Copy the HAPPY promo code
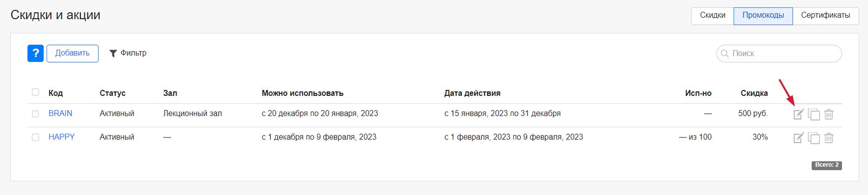This screenshot has height=195, width=868. (814, 138)
